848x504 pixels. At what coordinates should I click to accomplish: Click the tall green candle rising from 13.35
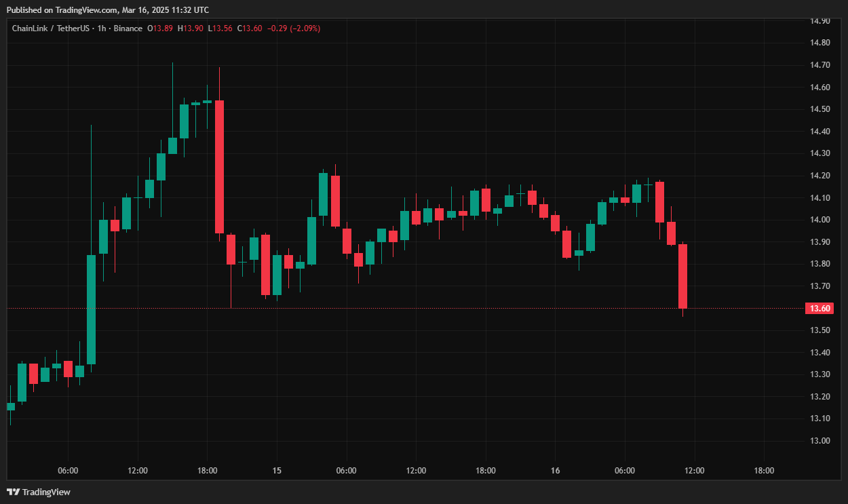tap(91, 309)
